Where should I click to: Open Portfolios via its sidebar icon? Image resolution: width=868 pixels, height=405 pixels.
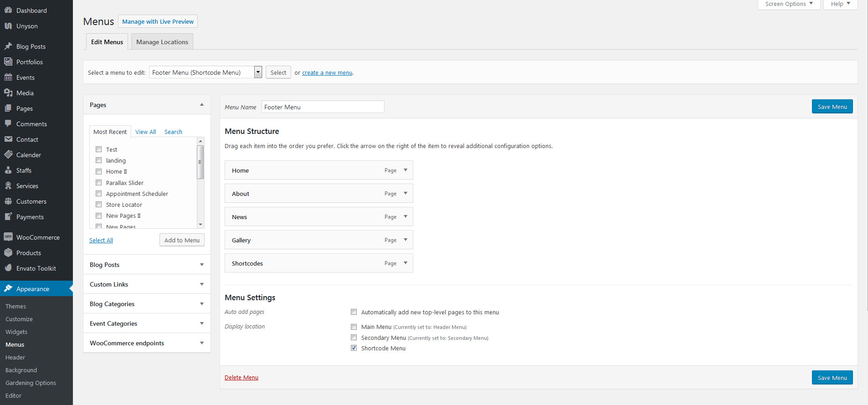pos(8,62)
